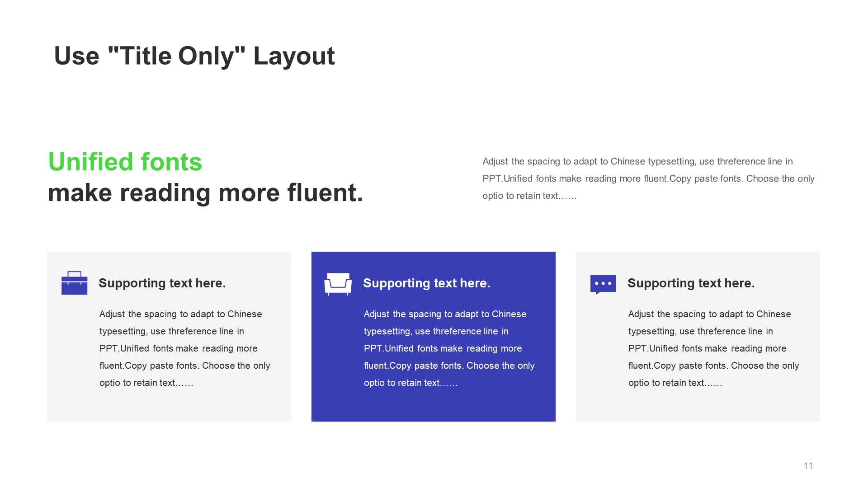Screen dimensions: 868x488
Task: Select the body paragraph in the left gray card
Action: tap(185, 348)
